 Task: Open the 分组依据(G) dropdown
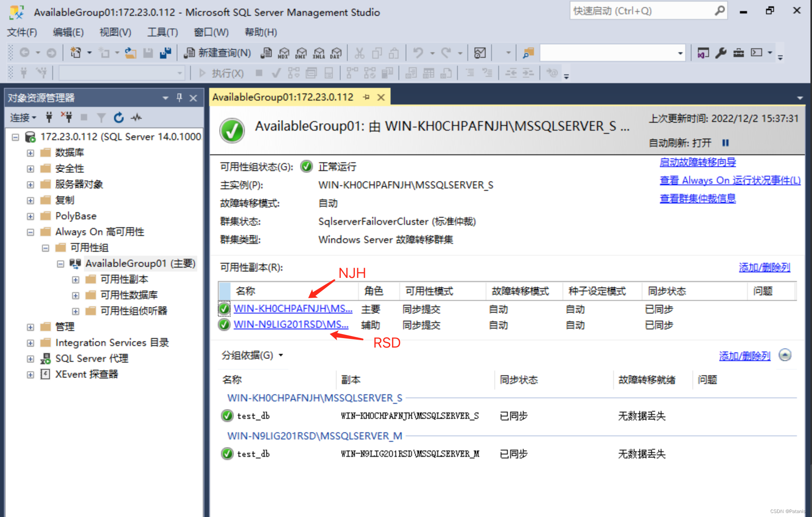(x=252, y=355)
